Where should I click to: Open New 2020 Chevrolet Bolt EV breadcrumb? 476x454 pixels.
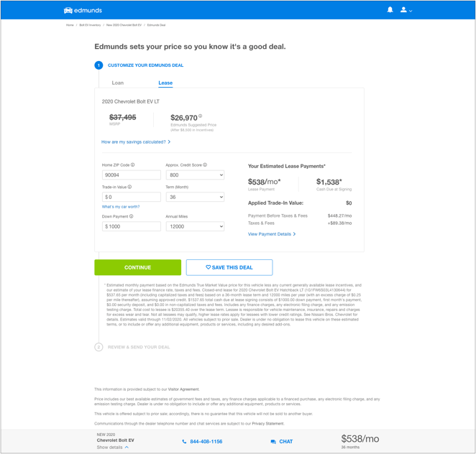pos(124,25)
